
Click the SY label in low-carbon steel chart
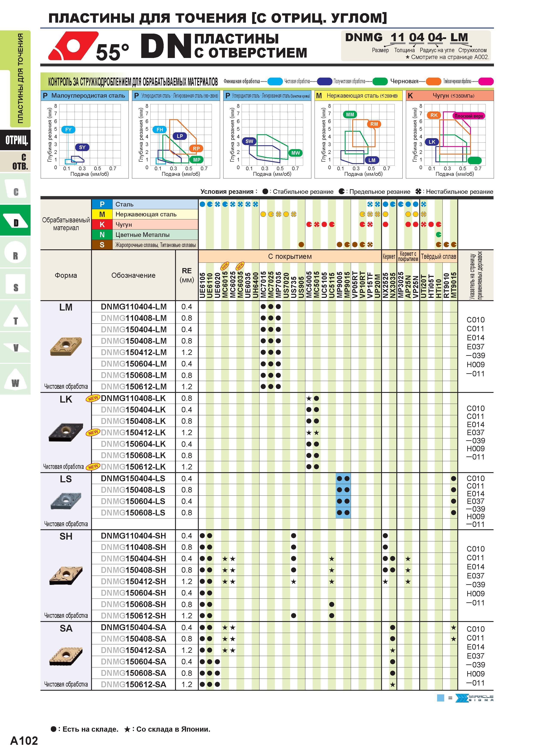[x=82, y=147]
